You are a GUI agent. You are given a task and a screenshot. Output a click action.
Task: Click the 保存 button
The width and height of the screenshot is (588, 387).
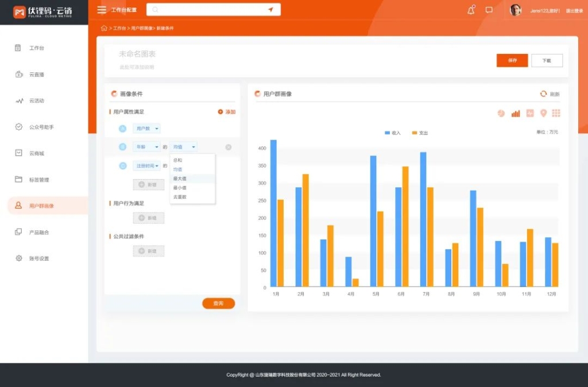click(x=511, y=60)
